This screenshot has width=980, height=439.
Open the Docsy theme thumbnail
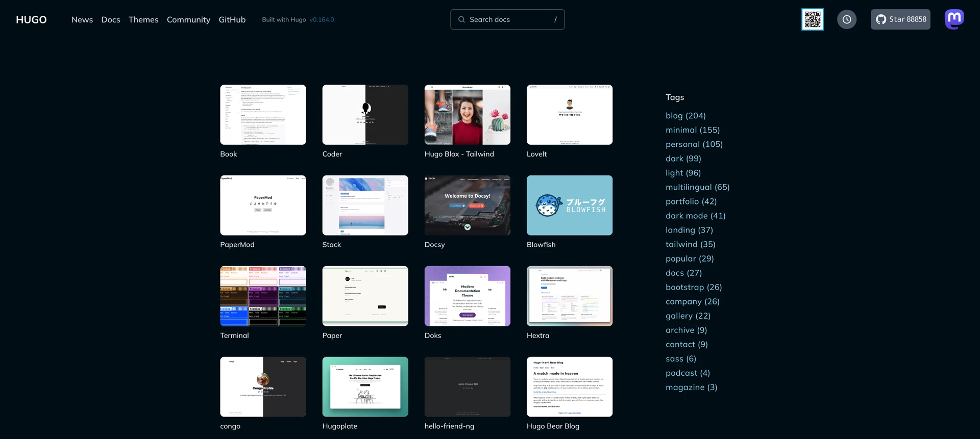467,205
